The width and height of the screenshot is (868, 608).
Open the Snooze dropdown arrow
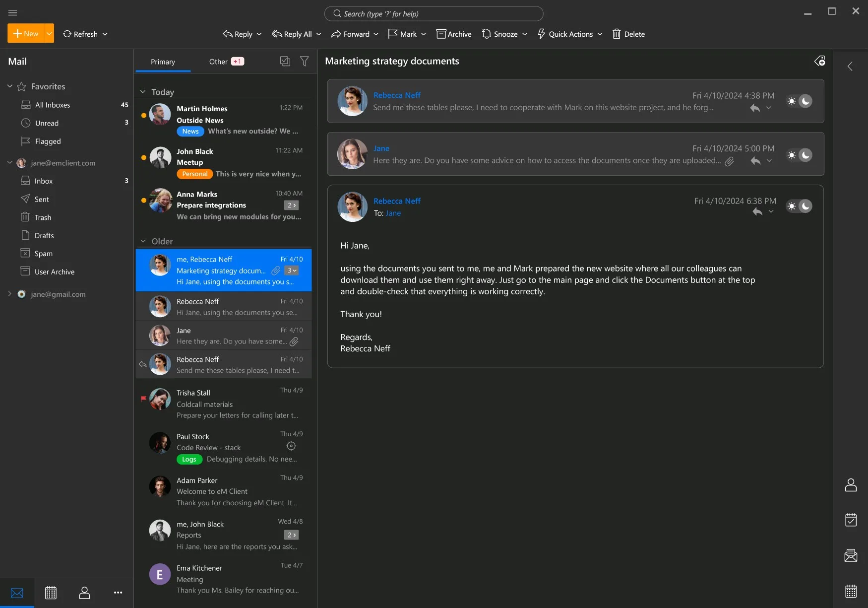525,34
